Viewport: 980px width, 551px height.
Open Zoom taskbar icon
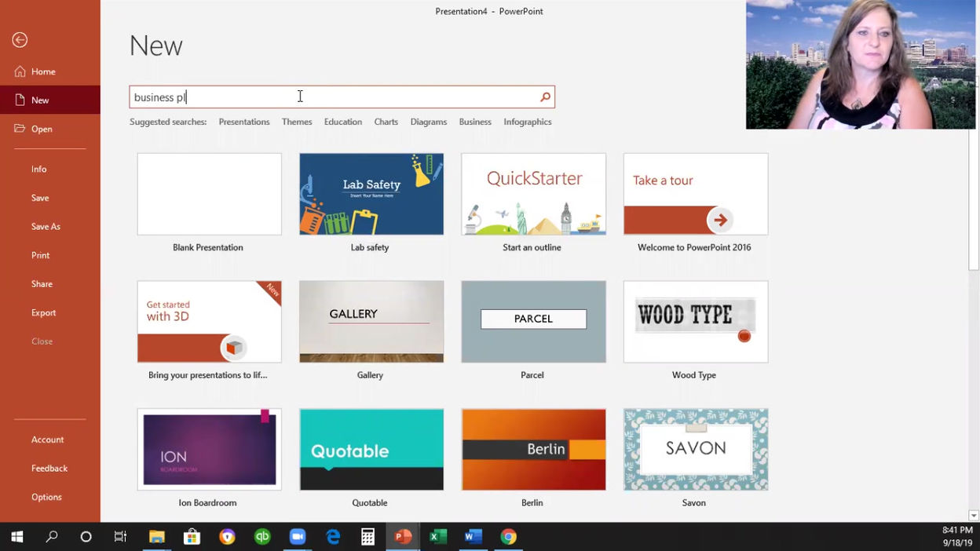[x=298, y=537]
